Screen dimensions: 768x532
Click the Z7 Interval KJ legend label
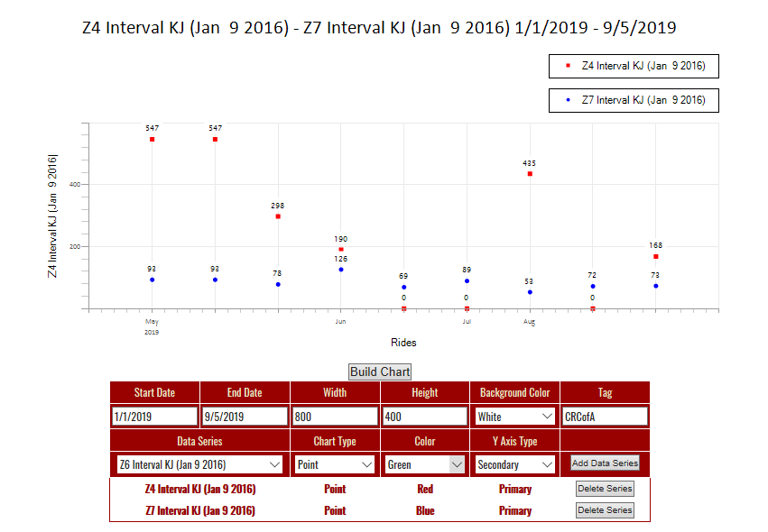(x=643, y=99)
